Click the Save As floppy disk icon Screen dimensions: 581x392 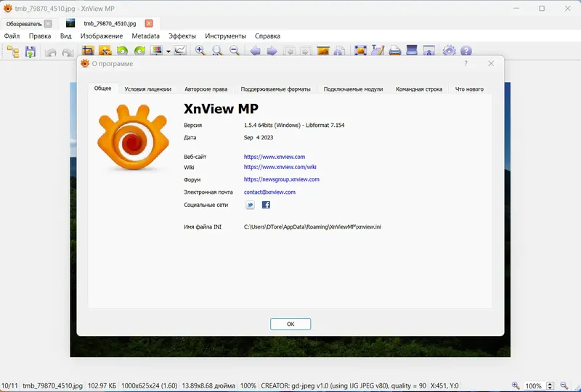click(31, 51)
